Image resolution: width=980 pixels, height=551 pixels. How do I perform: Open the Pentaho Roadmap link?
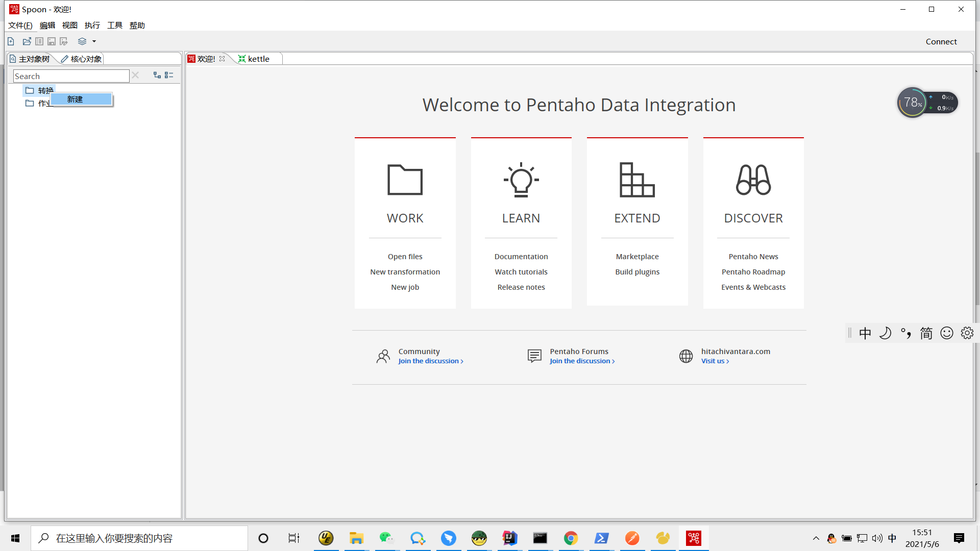[753, 272]
